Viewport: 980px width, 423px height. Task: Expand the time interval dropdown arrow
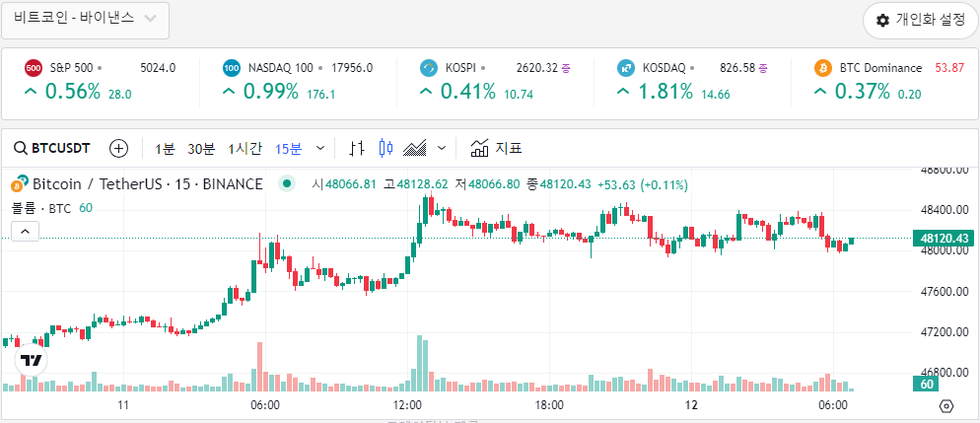[x=320, y=148]
